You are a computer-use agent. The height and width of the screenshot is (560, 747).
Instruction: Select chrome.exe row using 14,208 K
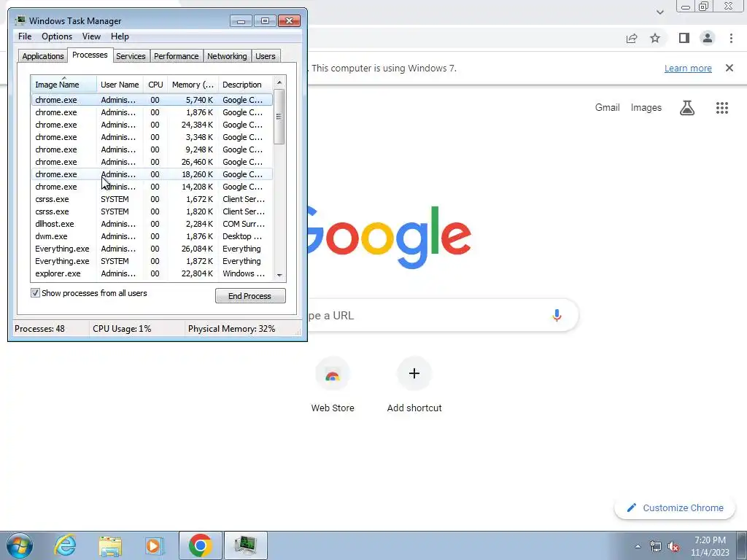(152, 187)
